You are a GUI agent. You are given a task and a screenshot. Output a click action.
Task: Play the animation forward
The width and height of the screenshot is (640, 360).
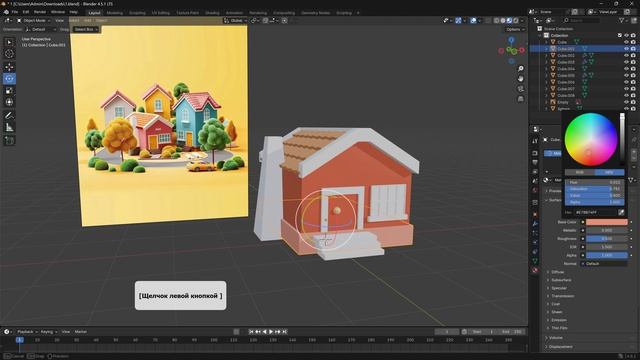271,332
